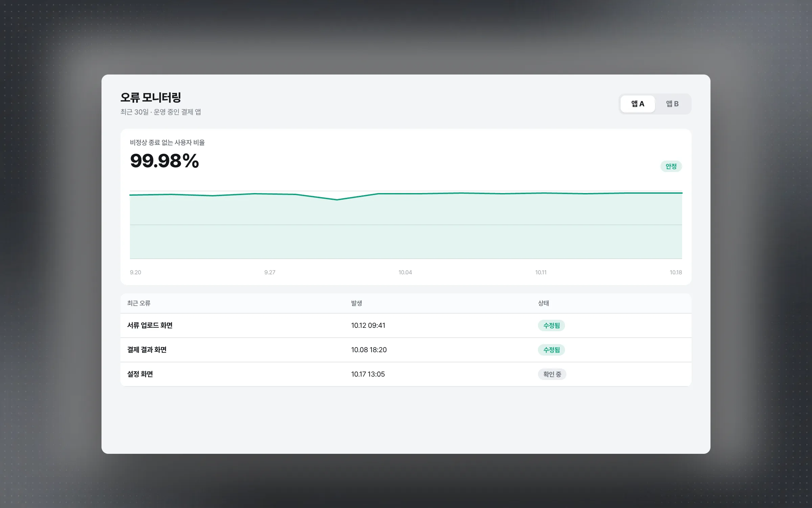Click 수정됨 badge for 서류 업로드 화면
812x508 pixels.
coord(551,325)
